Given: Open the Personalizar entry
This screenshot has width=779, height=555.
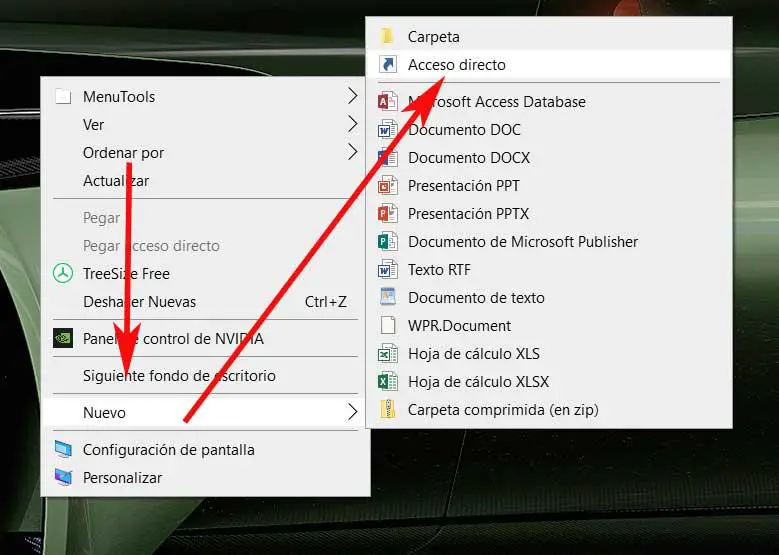Looking at the screenshot, I should pyautogui.click(x=205, y=477).
